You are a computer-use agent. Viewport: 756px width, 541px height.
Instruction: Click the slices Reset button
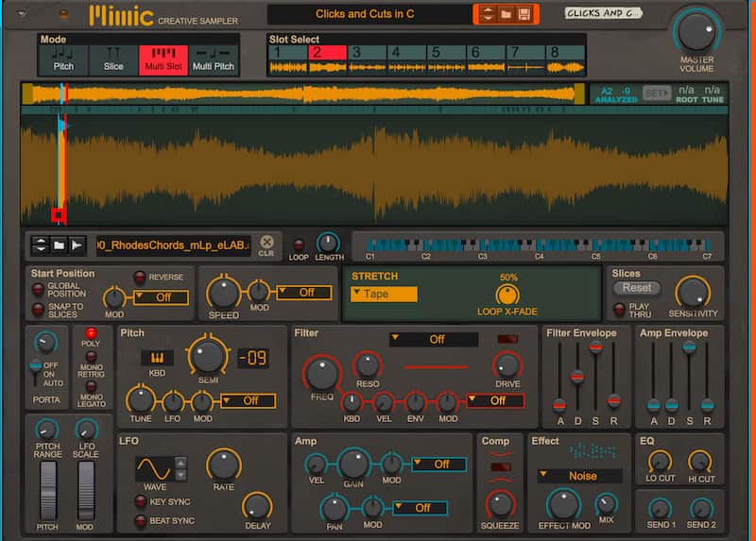pos(636,288)
